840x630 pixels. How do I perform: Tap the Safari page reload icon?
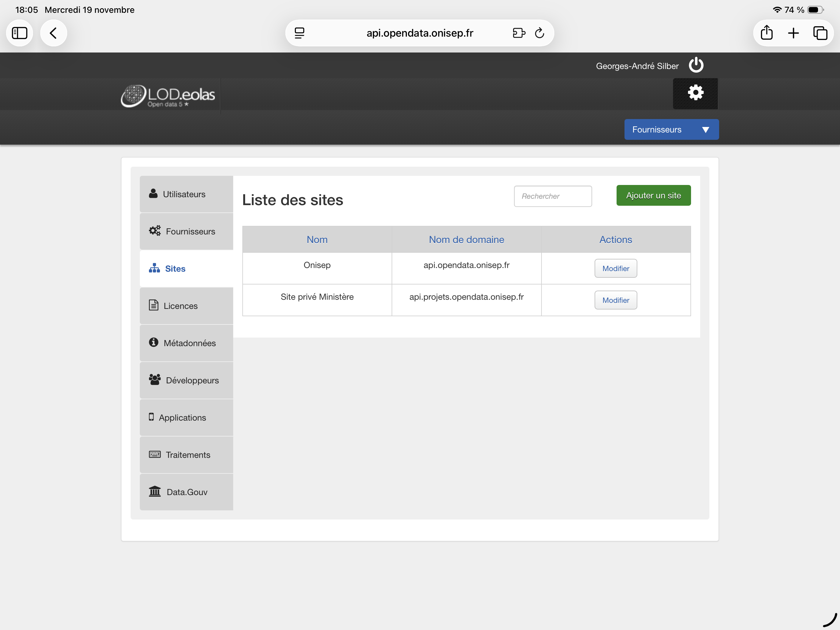[539, 33]
